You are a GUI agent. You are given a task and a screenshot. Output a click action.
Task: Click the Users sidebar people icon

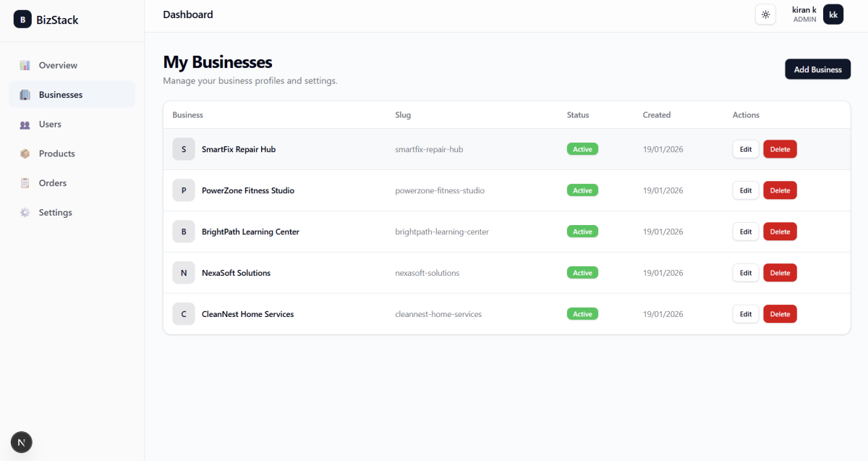[25, 124]
